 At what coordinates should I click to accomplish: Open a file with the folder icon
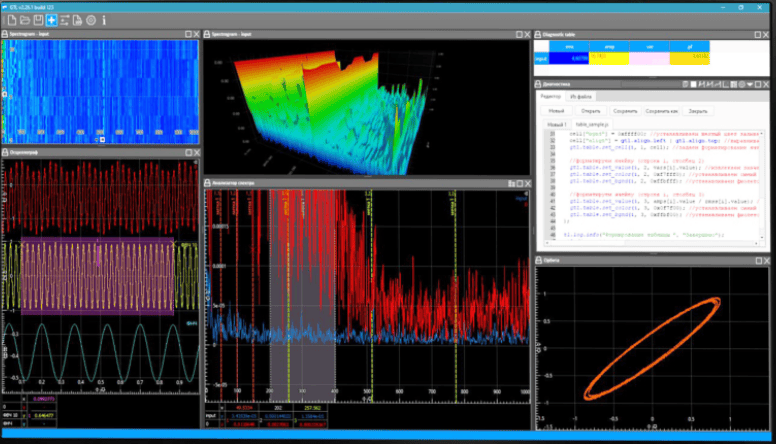[24, 20]
